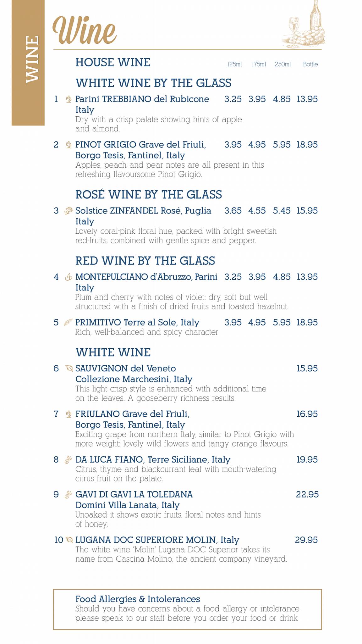The height and width of the screenshot is (644, 362).
Task: Click the 13.95 bottle price for Trebbiano
Action: pos(307,99)
